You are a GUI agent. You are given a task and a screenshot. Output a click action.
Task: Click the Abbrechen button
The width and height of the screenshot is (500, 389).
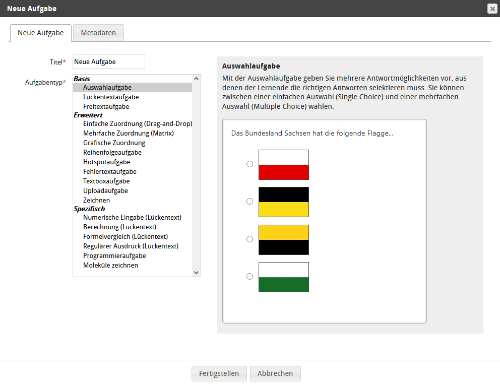tap(275, 374)
